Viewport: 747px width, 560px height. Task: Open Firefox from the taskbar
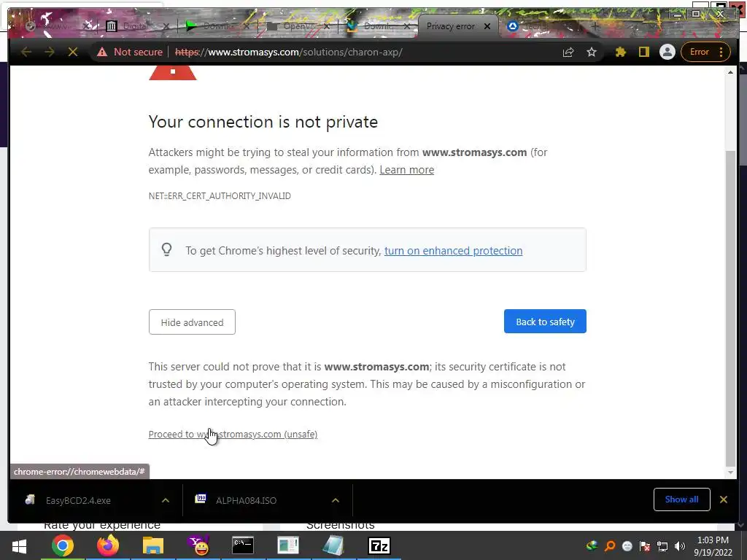pyautogui.click(x=108, y=545)
